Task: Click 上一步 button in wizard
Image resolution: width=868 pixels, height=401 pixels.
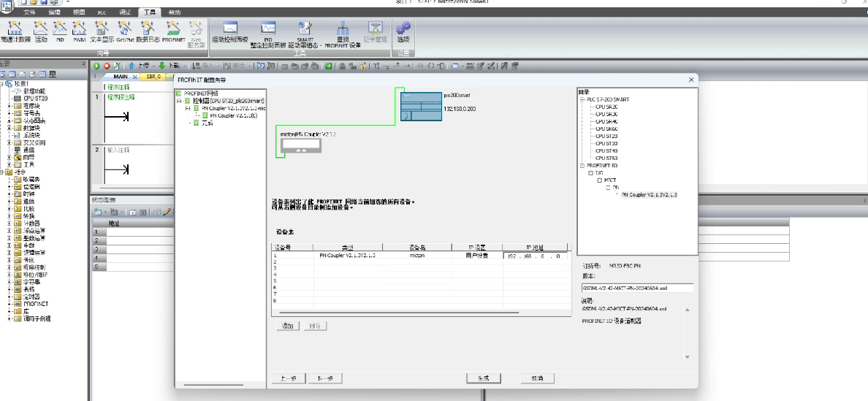Action: tap(288, 378)
